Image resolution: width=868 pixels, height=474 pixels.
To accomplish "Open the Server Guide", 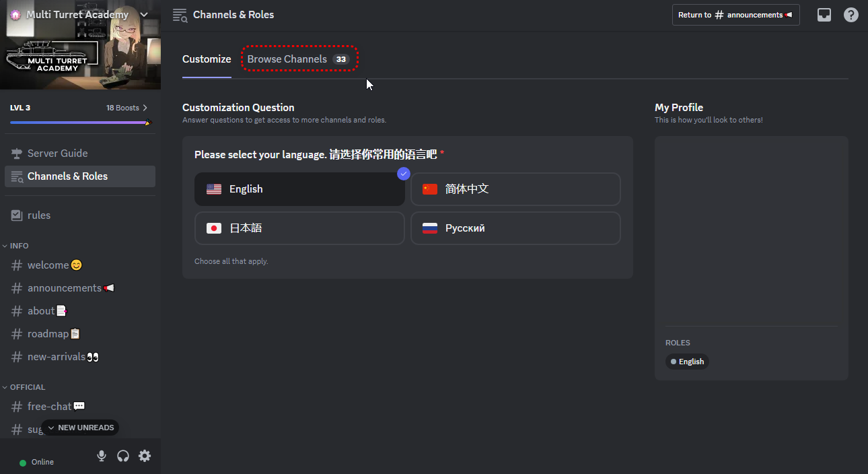I will pos(58,154).
